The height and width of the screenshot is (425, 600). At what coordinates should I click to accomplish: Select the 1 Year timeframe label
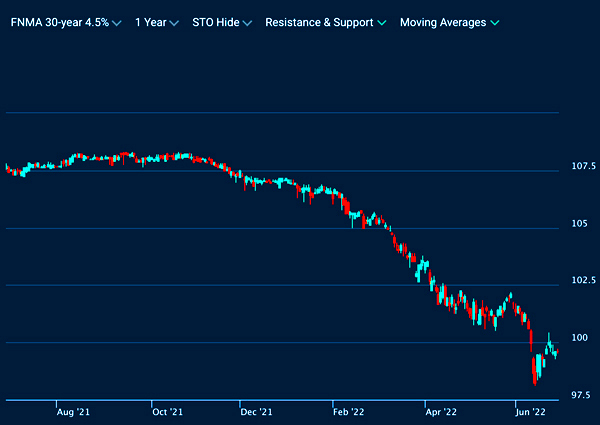(x=150, y=22)
